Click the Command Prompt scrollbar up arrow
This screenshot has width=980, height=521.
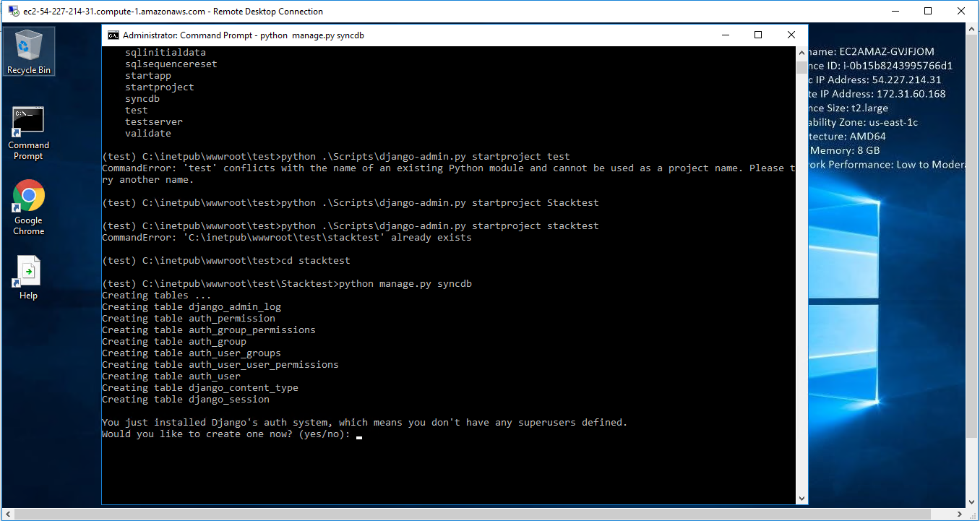801,53
